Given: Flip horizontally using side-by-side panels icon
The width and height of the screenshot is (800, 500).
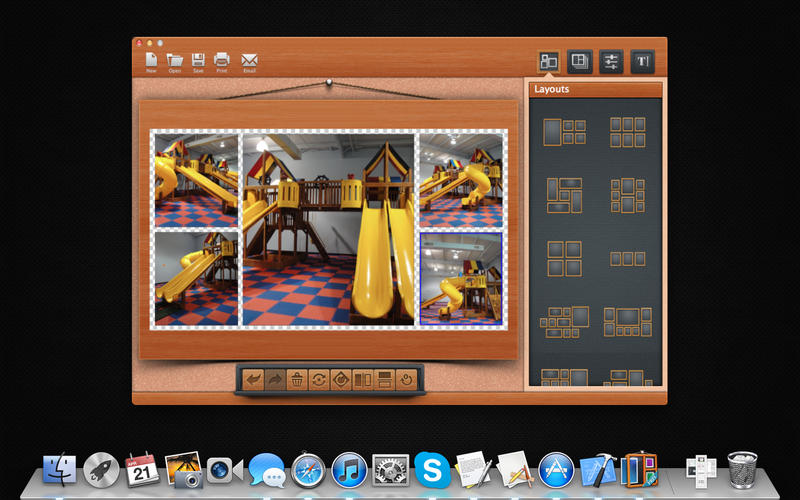Looking at the screenshot, I should pos(362,380).
